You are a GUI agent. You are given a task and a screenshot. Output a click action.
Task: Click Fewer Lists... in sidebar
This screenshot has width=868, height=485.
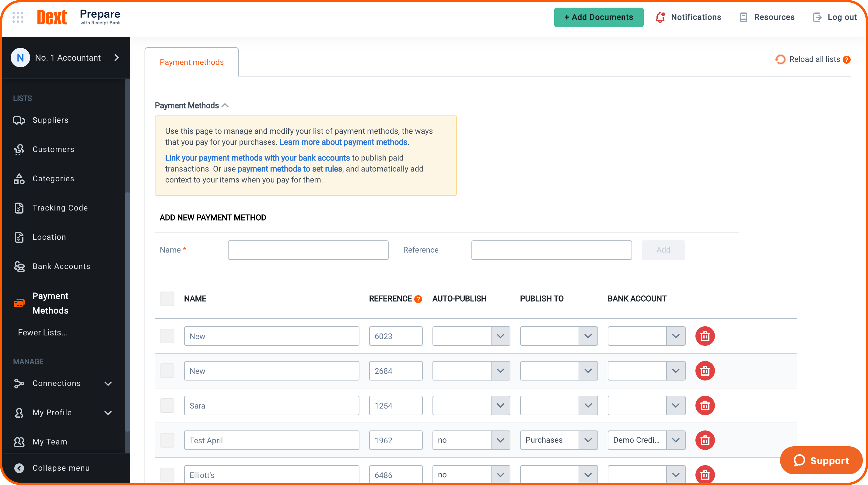coord(43,333)
